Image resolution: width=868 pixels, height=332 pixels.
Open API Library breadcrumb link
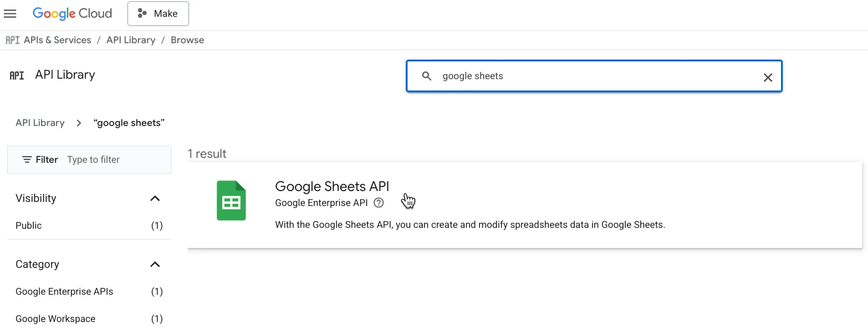(131, 40)
